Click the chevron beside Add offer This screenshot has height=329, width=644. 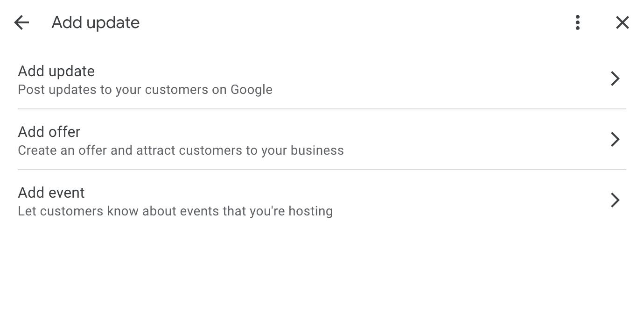click(615, 139)
